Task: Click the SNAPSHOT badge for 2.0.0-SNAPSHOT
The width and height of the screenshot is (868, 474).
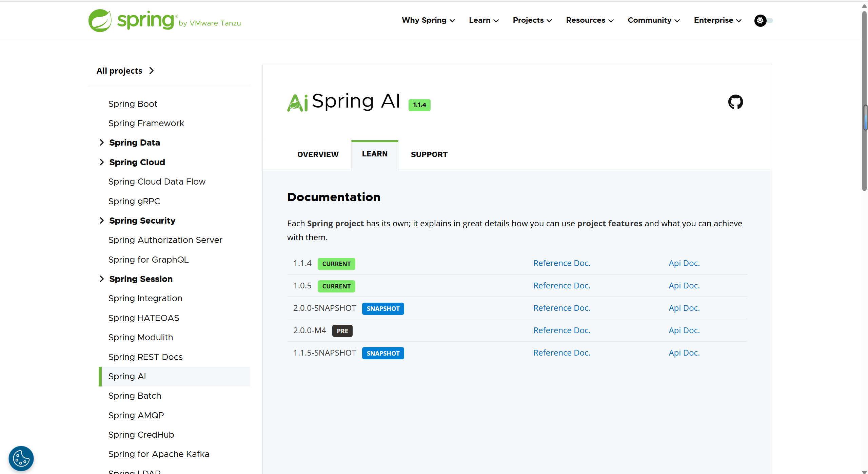Action: [383, 308]
